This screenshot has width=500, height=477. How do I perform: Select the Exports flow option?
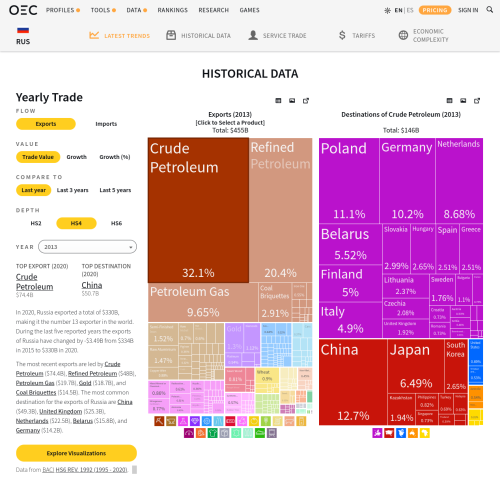(x=46, y=124)
